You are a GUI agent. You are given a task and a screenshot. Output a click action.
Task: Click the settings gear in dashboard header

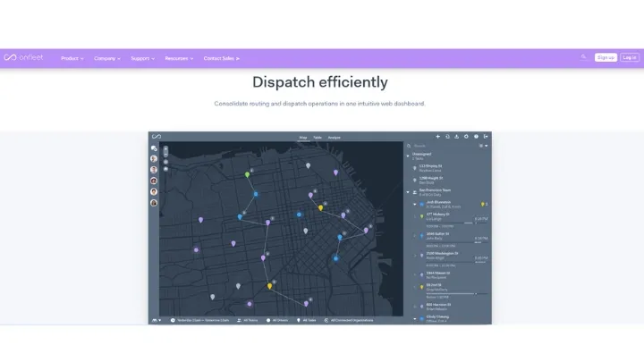pos(466,137)
